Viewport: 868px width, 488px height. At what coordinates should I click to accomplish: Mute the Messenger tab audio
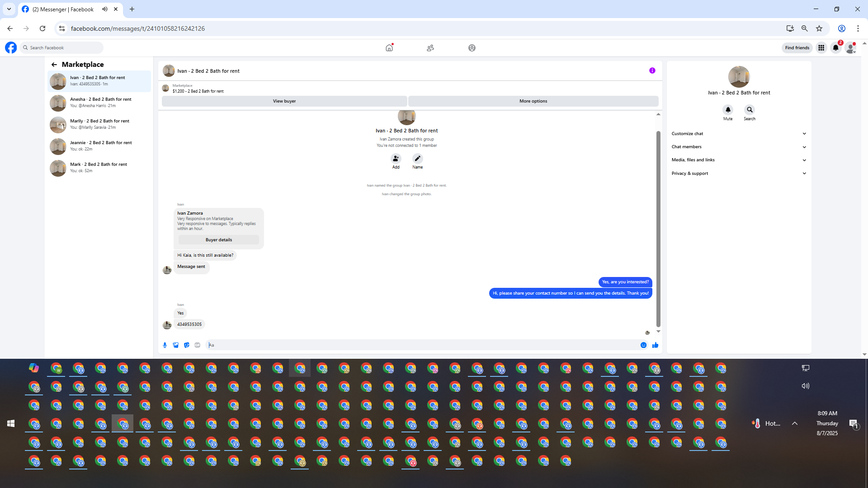(x=105, y=9)
